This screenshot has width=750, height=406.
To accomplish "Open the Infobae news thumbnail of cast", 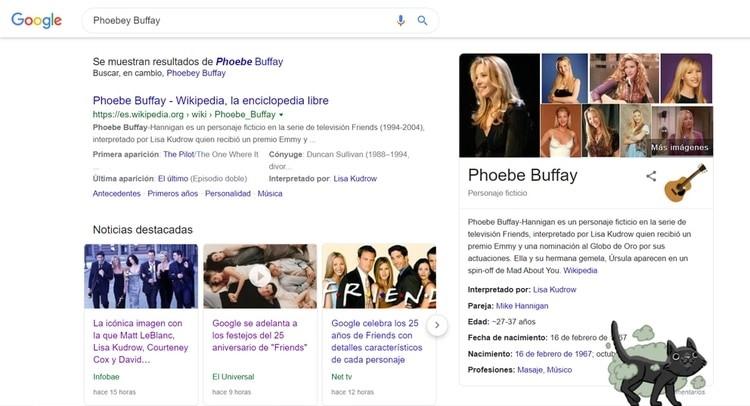I will click(x=141, y=276).
